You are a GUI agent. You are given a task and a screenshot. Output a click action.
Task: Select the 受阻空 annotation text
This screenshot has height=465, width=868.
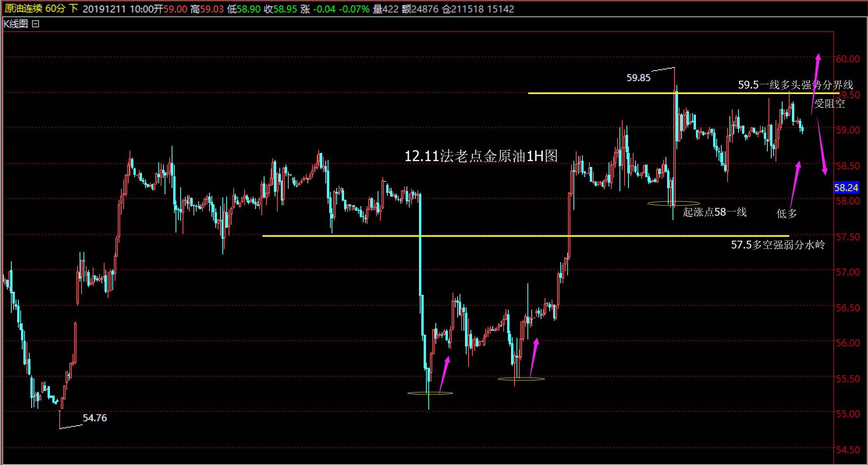pos(829,104)
